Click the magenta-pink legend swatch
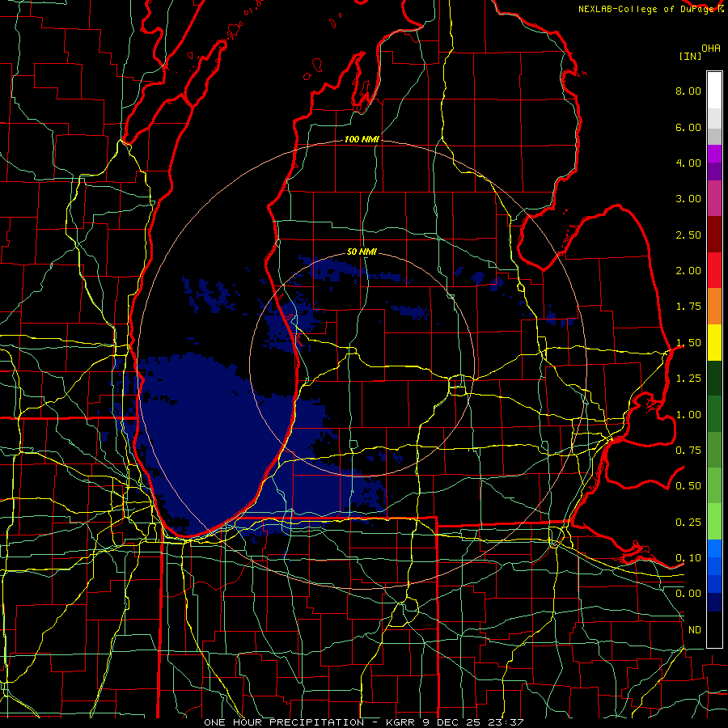This screenshot has height=728, width=728. pos(714,199)
